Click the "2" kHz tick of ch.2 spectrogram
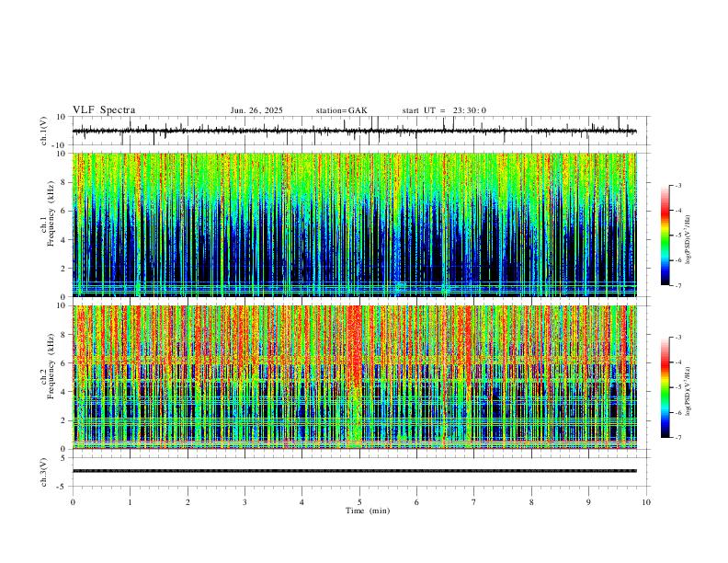This screenshot has width=728, height=563. click(64, 420)
